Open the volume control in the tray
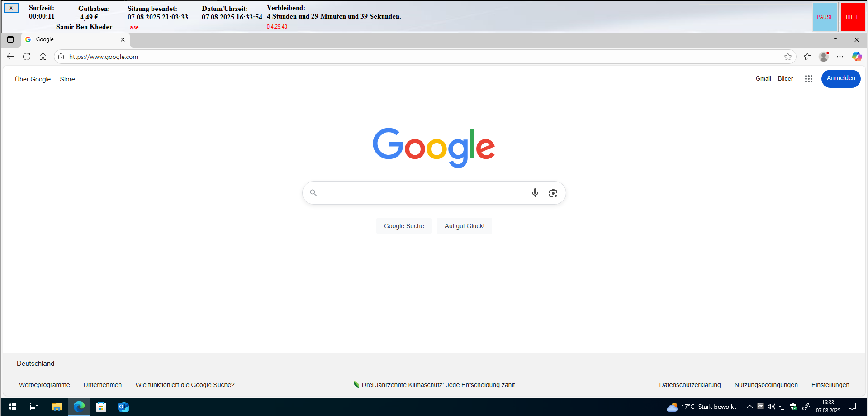Image resolution: width=868 pixels, height=417 pixels. 772,407
